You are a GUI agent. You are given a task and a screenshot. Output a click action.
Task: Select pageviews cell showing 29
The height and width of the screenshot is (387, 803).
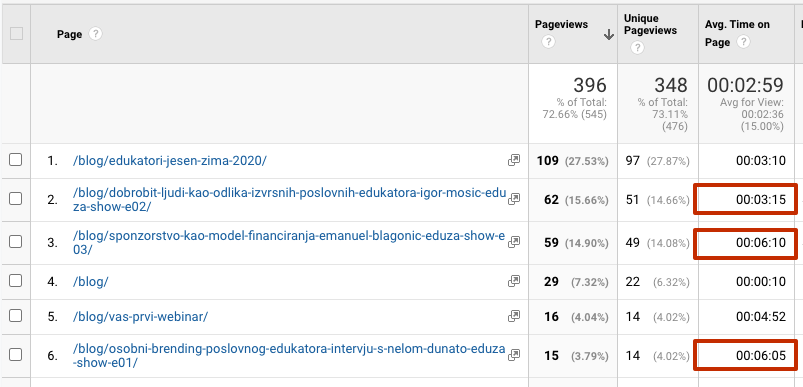(551, 282)
